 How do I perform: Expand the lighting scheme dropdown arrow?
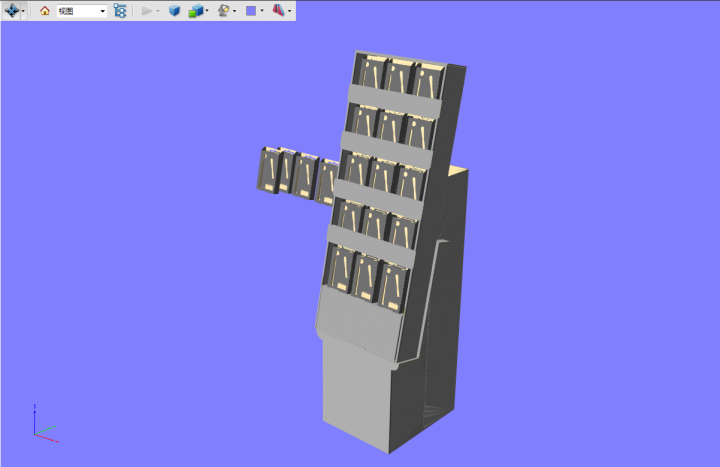pyautogui.click(x=235, y=12)
